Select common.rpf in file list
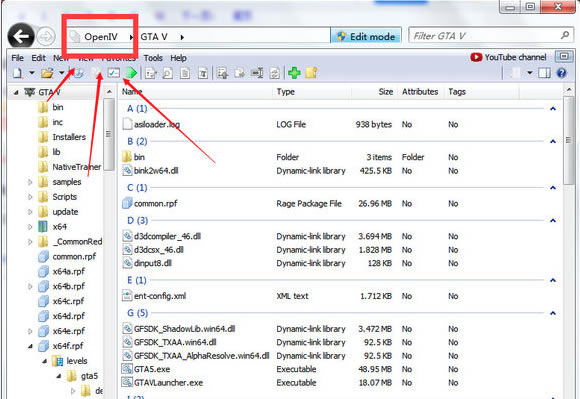Image resolution: width=580 pixels, height=399 pixels. pyautogui.click(x=155, y=204)
